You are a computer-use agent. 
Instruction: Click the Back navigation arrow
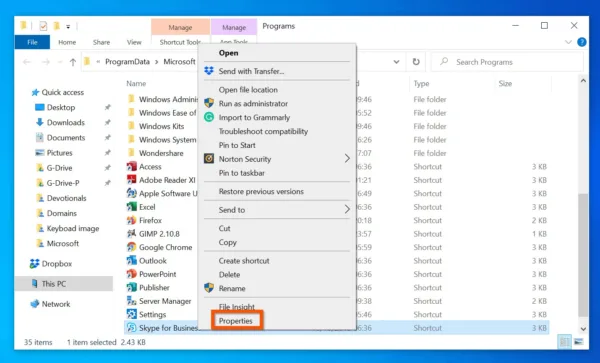point(27,62)
